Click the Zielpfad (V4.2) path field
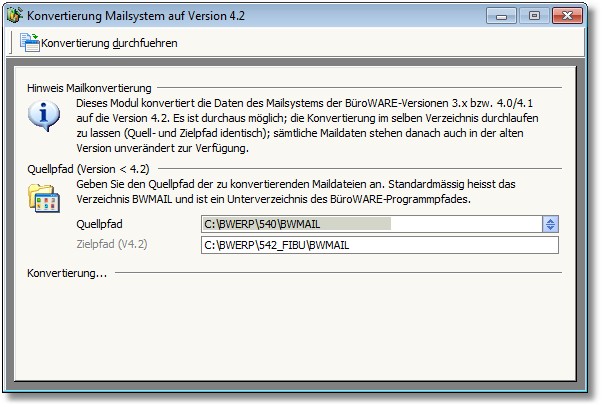The width and height of the screenshot is (602, 407). pos(379,244)
